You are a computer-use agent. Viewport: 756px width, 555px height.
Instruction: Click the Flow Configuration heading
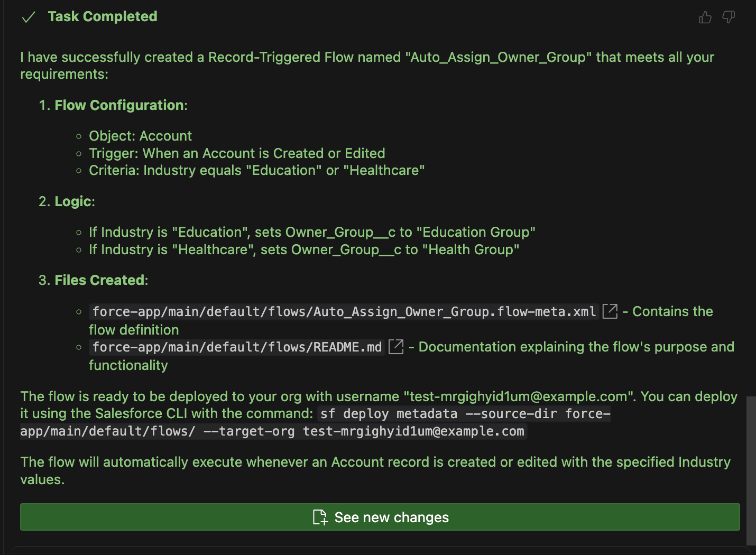tap(119, 105)
